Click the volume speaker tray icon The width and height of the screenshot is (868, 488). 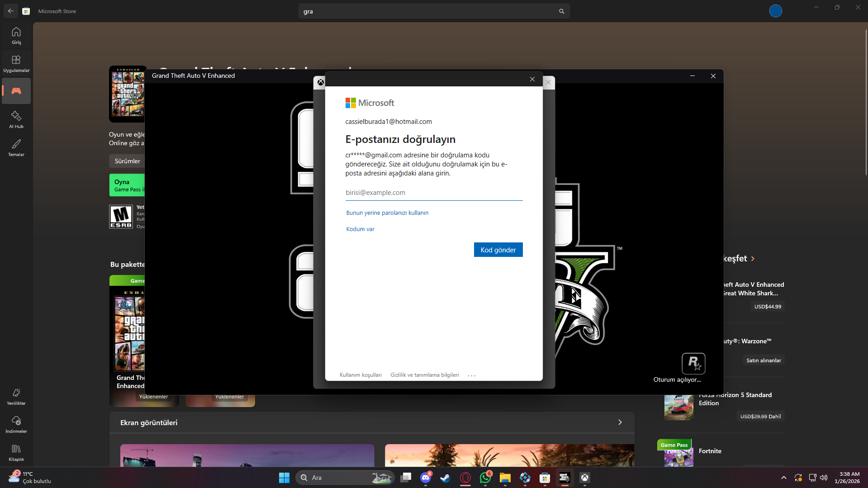824,478
